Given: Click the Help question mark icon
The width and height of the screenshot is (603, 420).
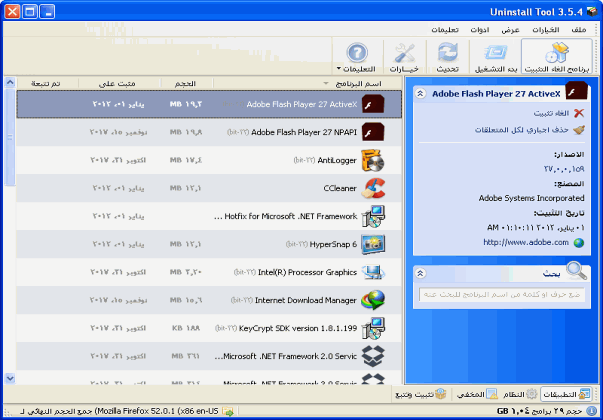Looking at the screenshot, I should (357, 53).
